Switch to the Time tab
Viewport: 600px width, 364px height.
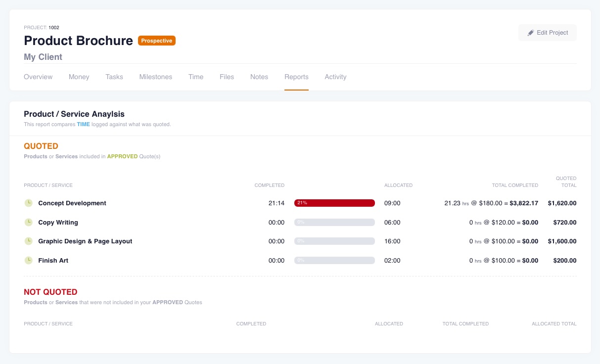click(196, 77)
